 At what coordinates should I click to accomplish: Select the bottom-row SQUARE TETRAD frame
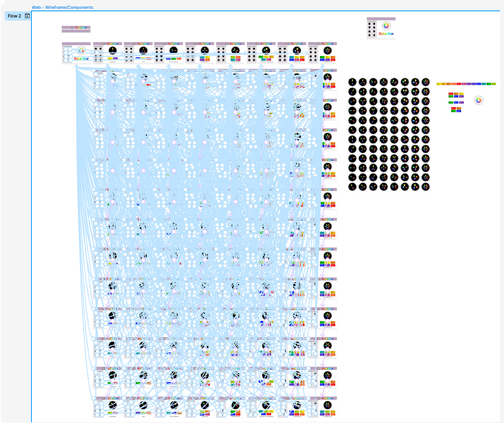point(200,407)
